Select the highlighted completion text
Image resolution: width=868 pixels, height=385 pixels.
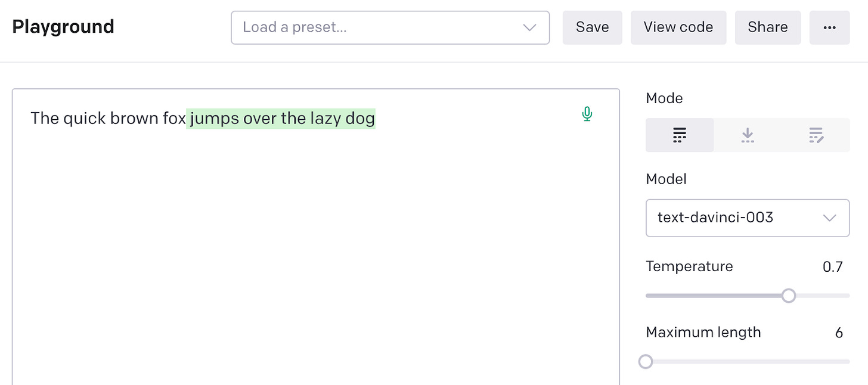[x=281, y=118]
